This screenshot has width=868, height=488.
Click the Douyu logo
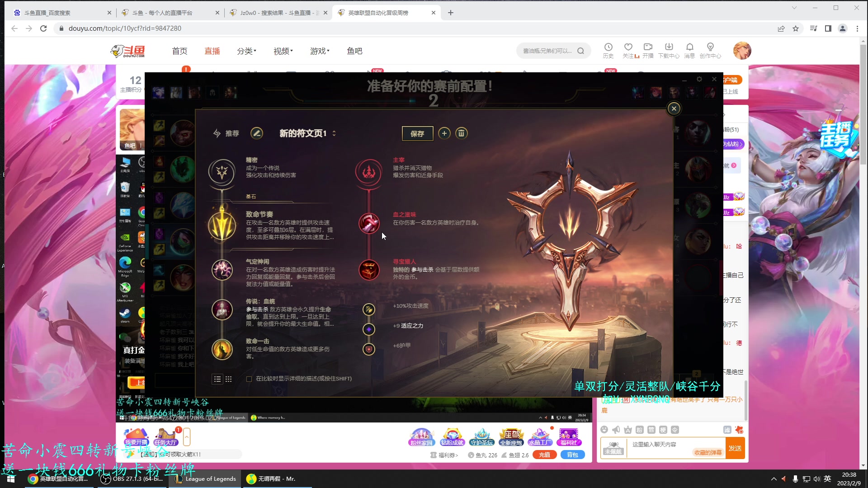[x=128, y=51]
